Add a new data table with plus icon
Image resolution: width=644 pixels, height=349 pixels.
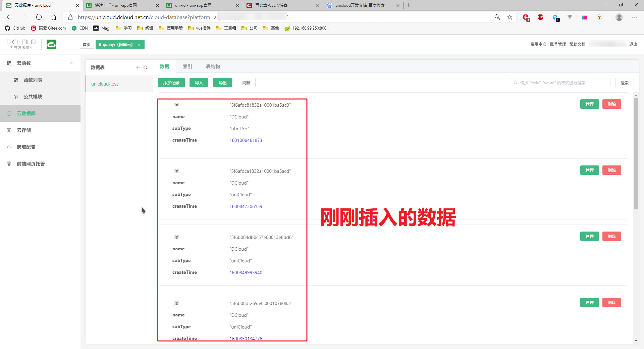(138, 67)
